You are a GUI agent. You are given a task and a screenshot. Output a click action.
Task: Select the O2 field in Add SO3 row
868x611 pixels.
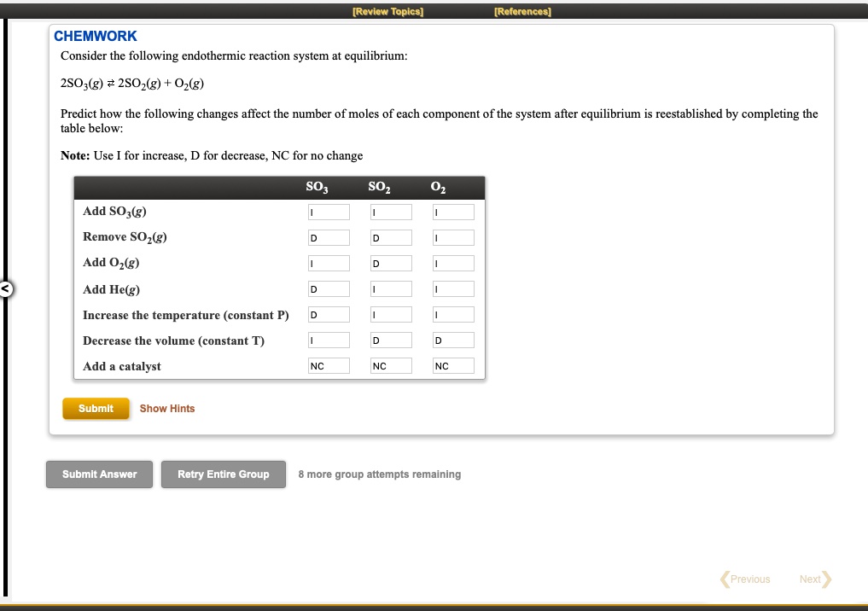tap(453, 211)
